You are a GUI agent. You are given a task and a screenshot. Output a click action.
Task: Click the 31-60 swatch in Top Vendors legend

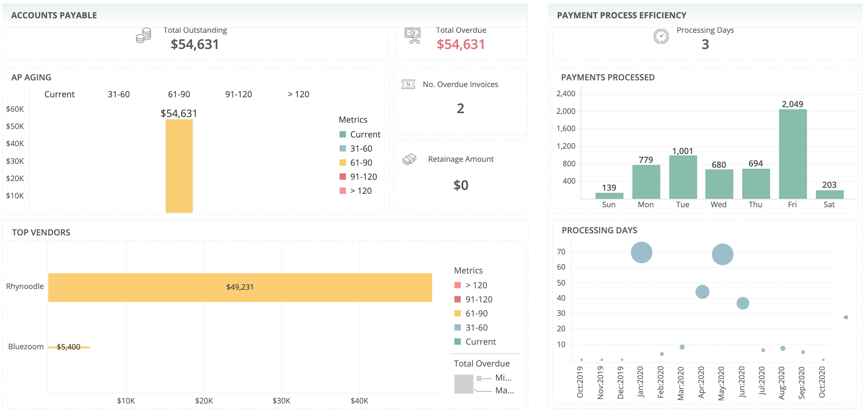click(x=458, y=327)
